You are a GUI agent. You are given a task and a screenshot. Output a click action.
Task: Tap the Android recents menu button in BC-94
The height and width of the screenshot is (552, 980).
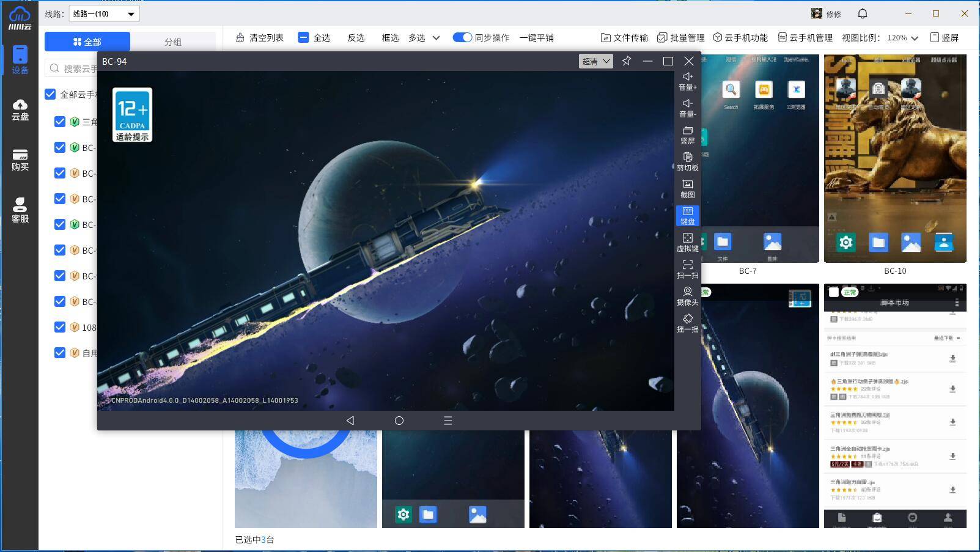448,421
